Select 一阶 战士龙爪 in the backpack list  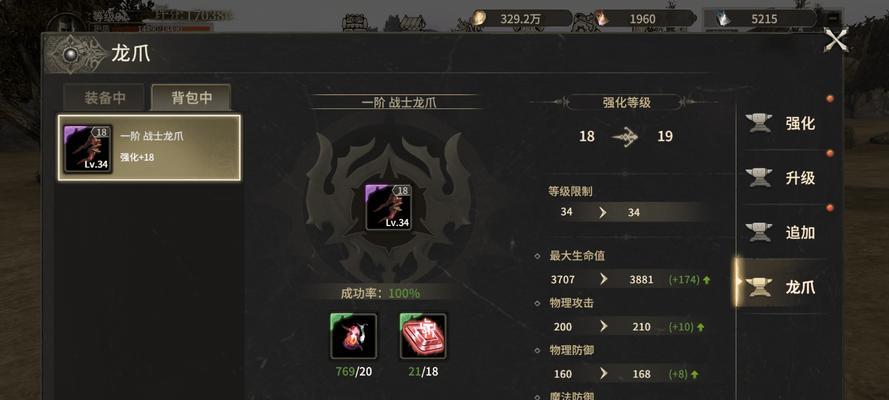[149, 148]
